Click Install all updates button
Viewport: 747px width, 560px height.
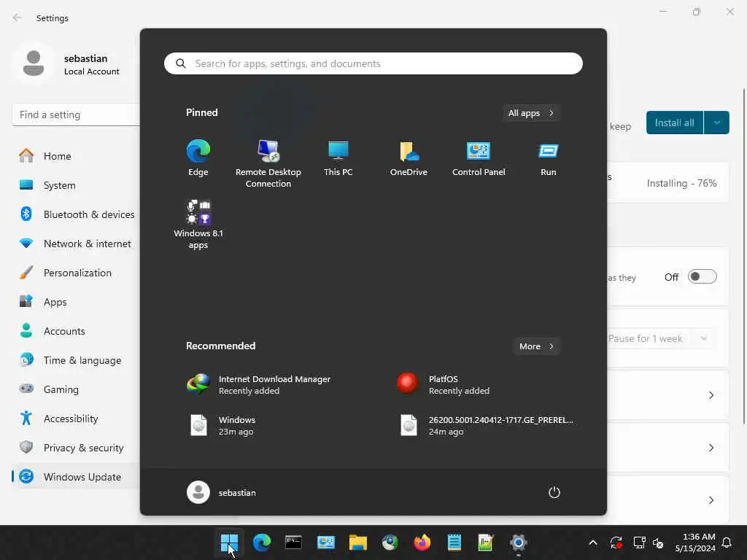tap(674, 122)
